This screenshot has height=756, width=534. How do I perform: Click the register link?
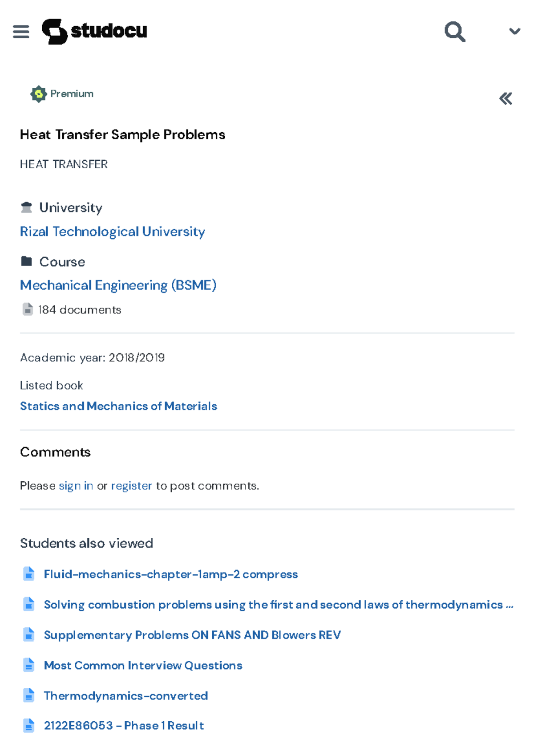131,486
